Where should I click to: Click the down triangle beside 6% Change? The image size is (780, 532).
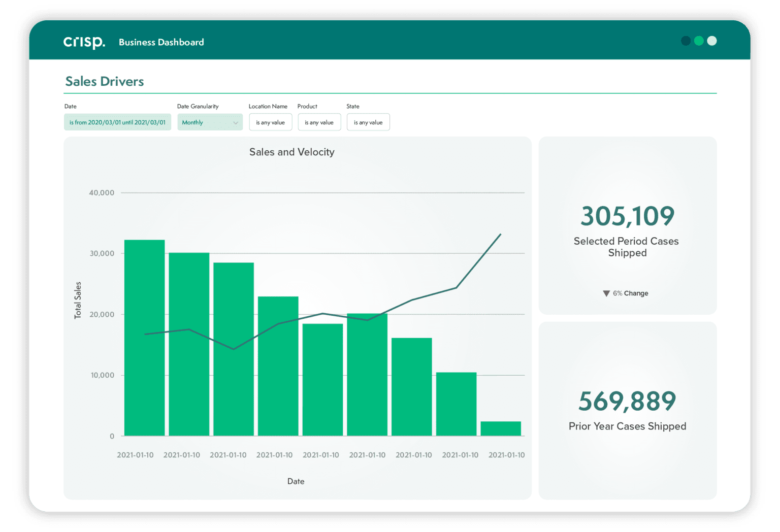coord(606,293)
